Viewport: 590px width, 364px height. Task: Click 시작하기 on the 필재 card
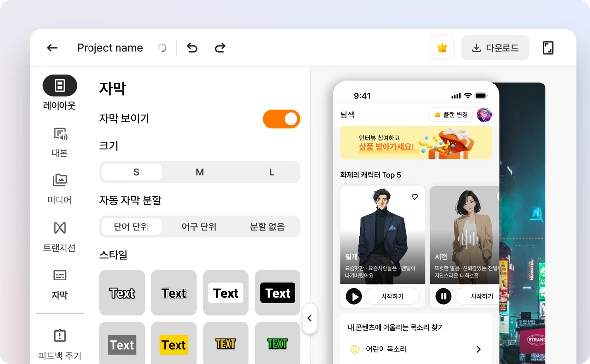pyautogui.click(x=392, y=296)
